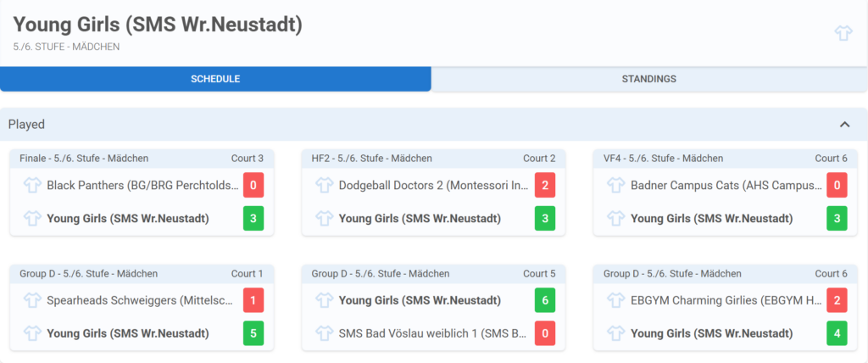Click the red score 1 for Spearheads Schweiggers
Image resolution: width=868 pixels, height=363 pixels.
pos(253,300)
